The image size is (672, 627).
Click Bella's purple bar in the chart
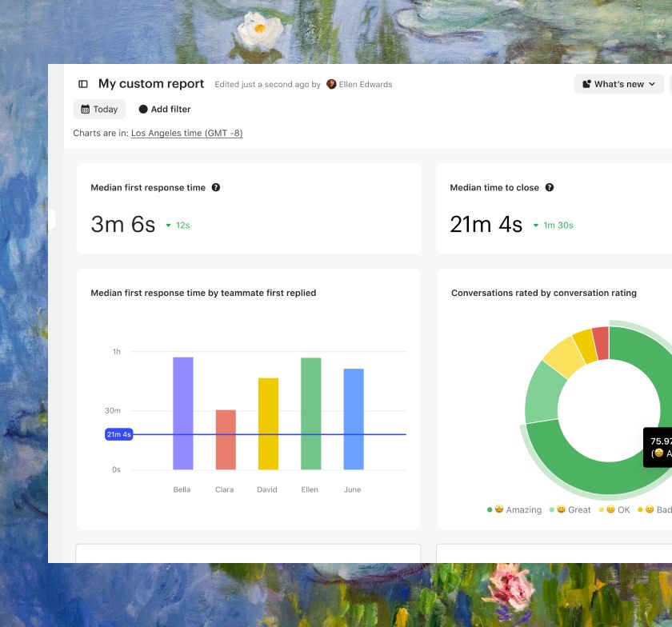pos(183,413)
